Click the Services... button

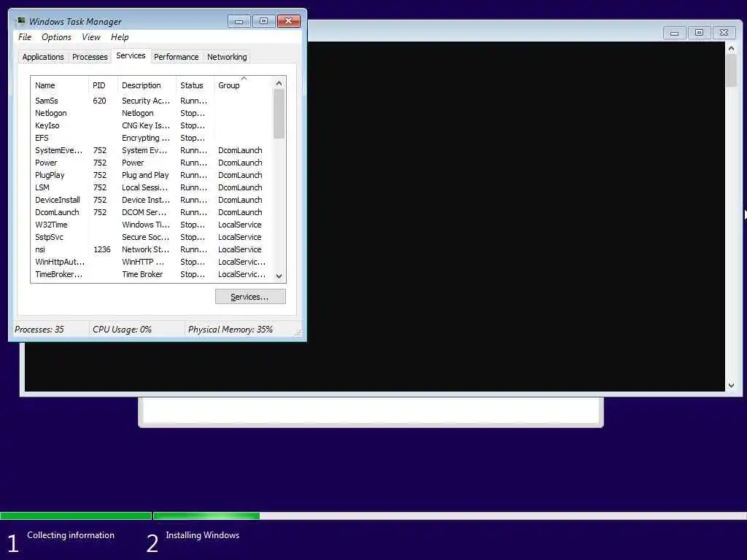(250, 297)
